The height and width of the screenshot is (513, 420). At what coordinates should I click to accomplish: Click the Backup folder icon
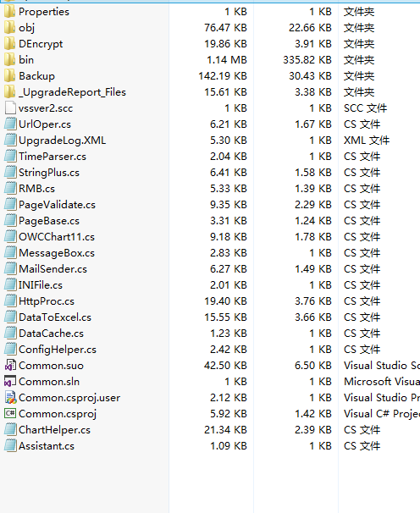[10, 76]
